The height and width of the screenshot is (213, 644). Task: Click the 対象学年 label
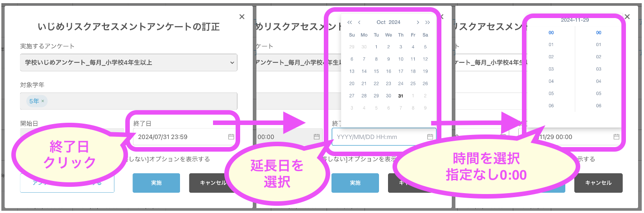coord(32,84)
